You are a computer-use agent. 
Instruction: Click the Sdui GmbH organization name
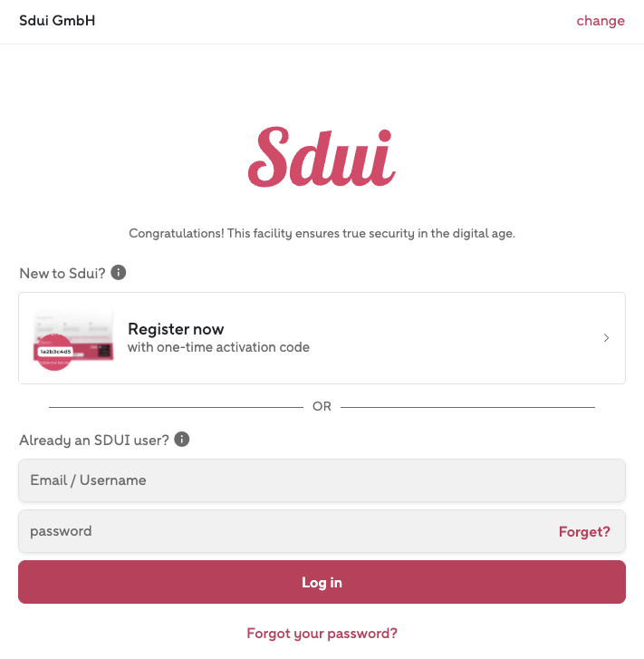[x=57, y=21]
